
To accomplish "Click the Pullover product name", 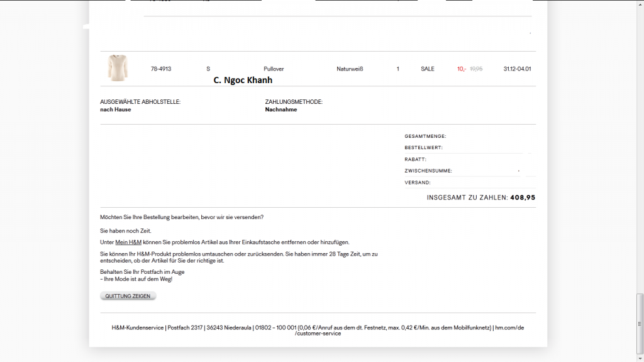I will pyautogui.click(x=274, y=69).
